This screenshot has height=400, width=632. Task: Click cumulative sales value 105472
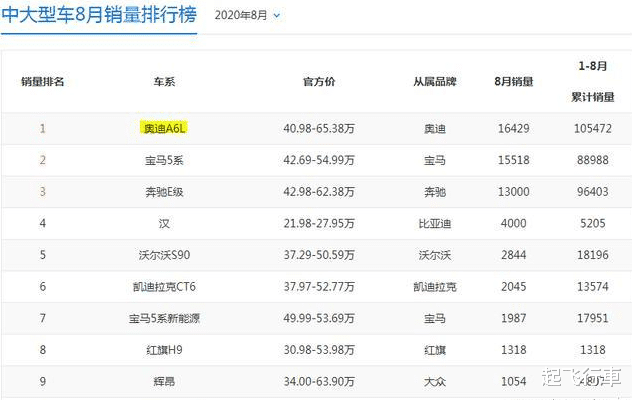[x=592, y=129]
